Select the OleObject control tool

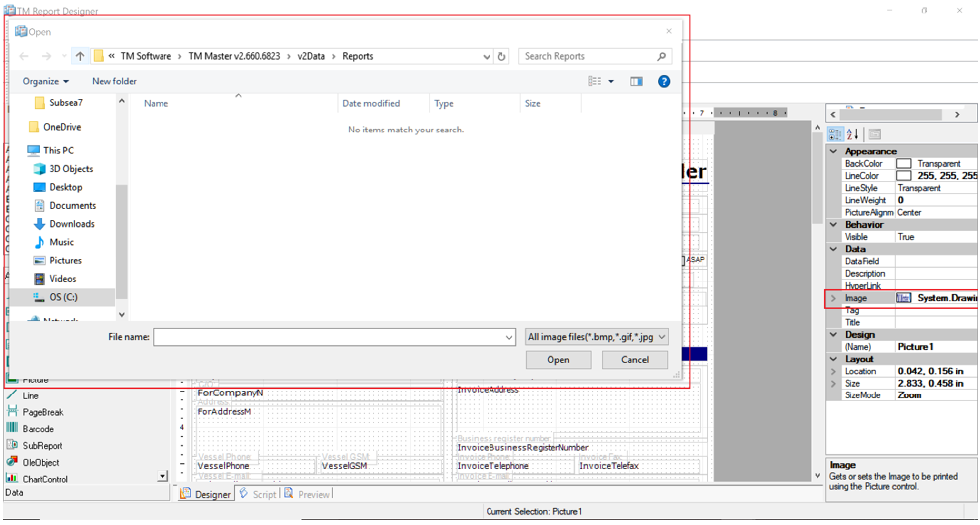(x=41, y=462)
